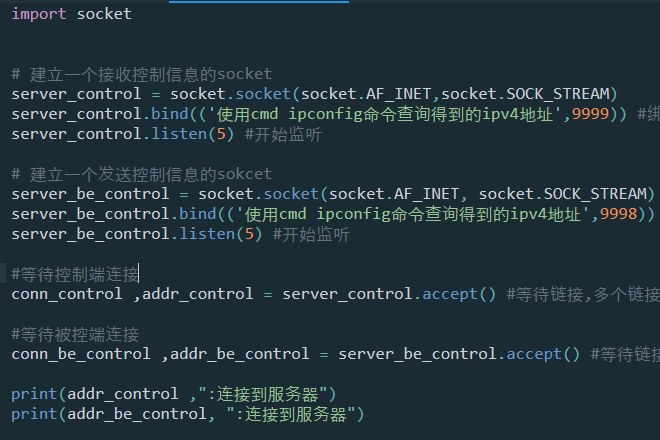Place cursor on port number 9998
The width and height of the screenshot is (660, 440).
(x=619, y=214)
